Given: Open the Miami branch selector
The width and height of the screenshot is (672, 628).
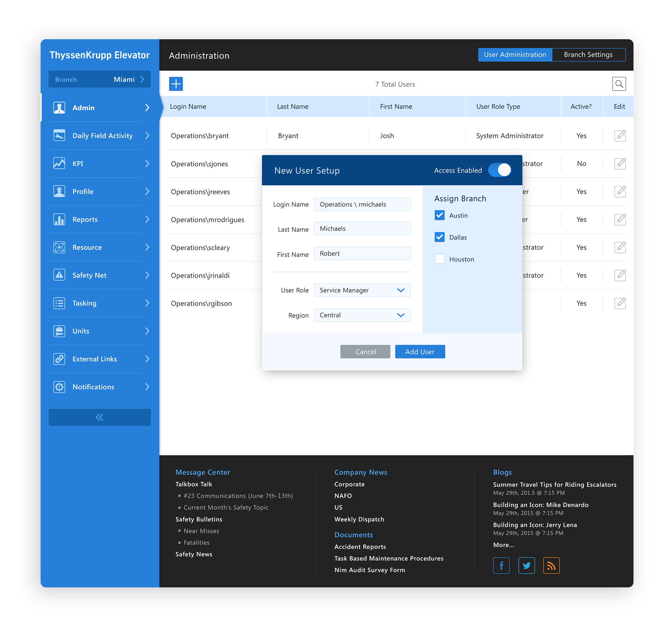Looking at the screenshot, I should [x=99, y=79].
